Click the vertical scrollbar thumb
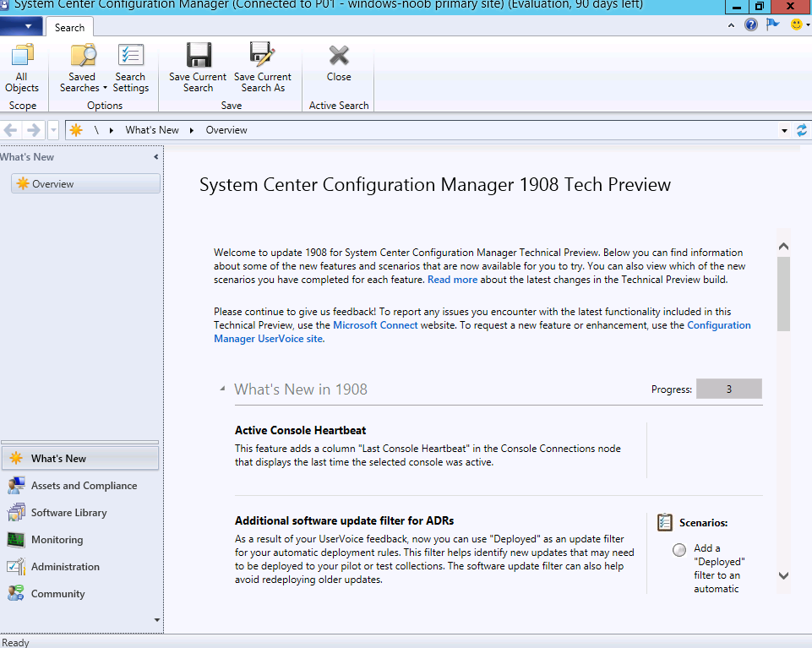This screenshot has width=812, height=648. pyautogui.click(x=783, y=294)
